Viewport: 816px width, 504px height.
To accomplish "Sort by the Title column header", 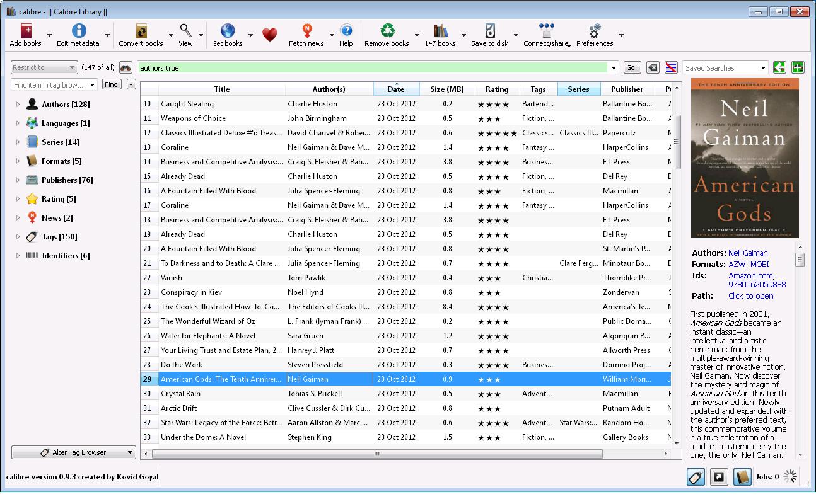I will click(x=222, y=89).
